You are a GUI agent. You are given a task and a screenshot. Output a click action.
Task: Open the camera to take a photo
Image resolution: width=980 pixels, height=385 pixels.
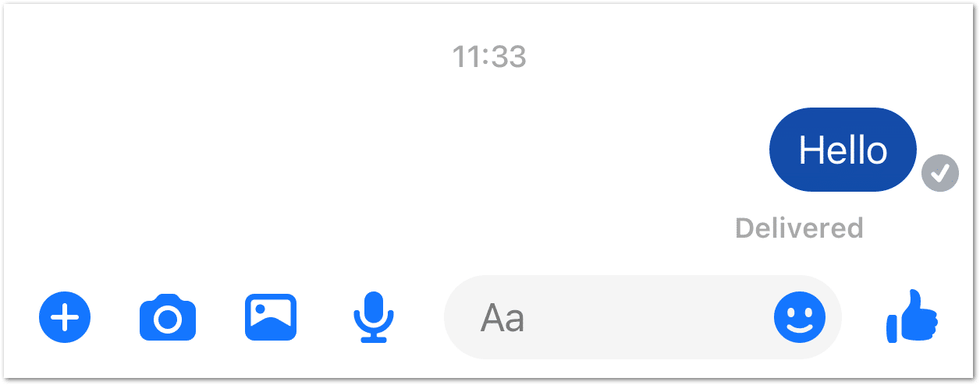(x=168, y=317)
